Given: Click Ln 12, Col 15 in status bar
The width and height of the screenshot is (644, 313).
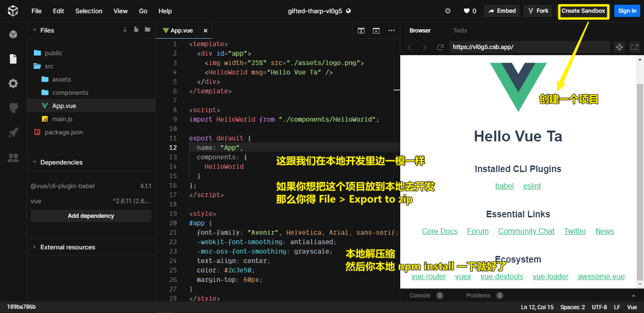Looking at the screenshot, I should pos(537,307).
